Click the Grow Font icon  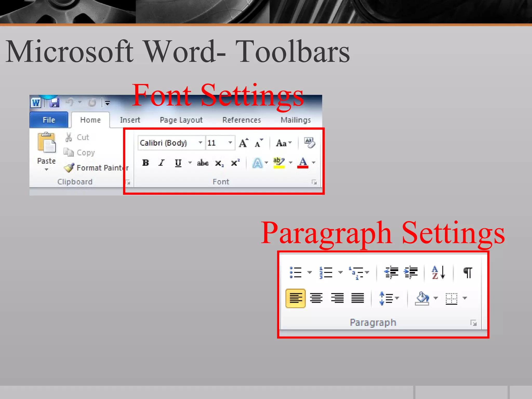pyautogui.click(x=243, y=143)
